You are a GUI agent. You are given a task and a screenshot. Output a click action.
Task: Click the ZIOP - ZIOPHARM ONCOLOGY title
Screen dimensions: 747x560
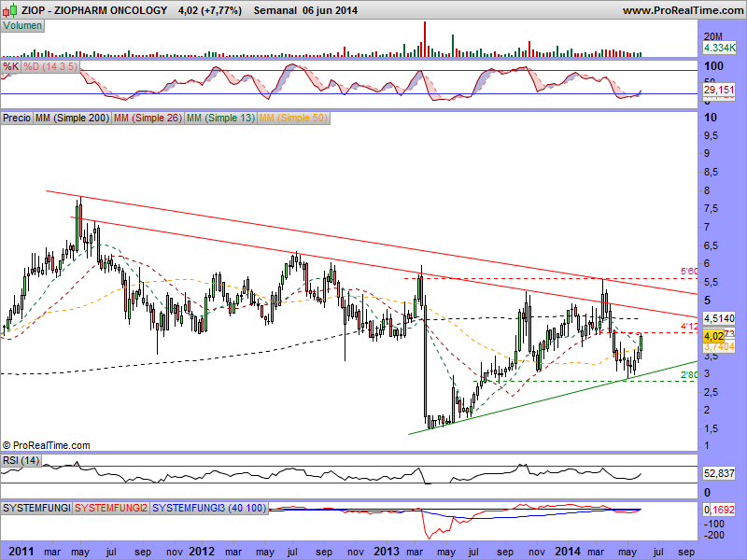(95, 10)
